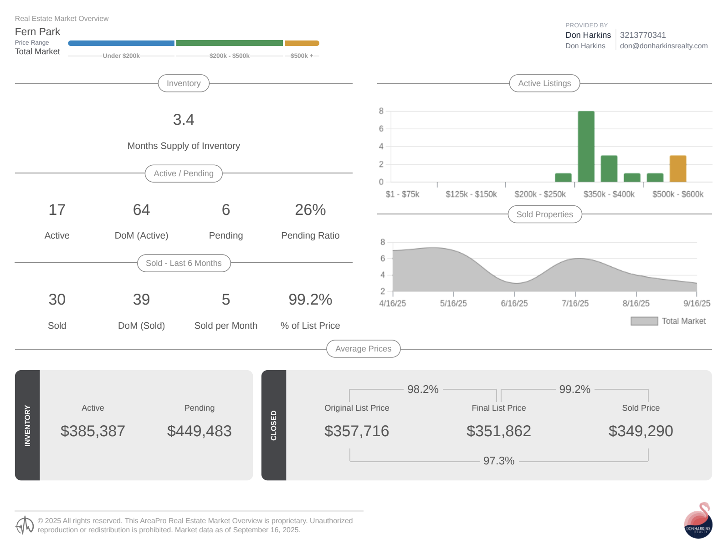728x560 pixels.
Task: Click the dark CLOSED vertical panel tab
Action: pyautogui.click(x=274, y=425)
